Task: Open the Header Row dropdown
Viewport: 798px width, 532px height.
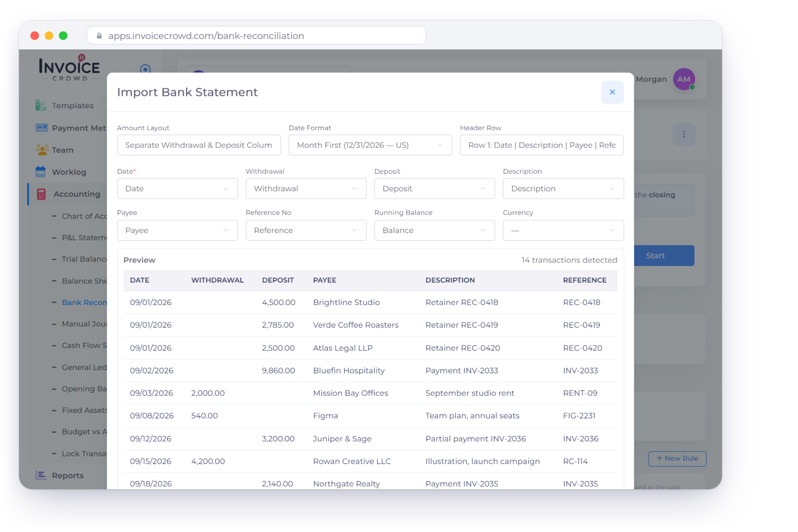Action: point(542,145)
